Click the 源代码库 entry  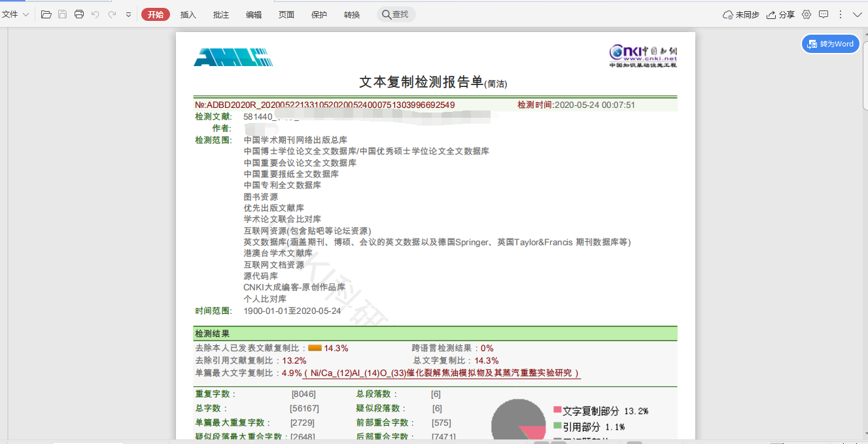(x=261, y=276)
